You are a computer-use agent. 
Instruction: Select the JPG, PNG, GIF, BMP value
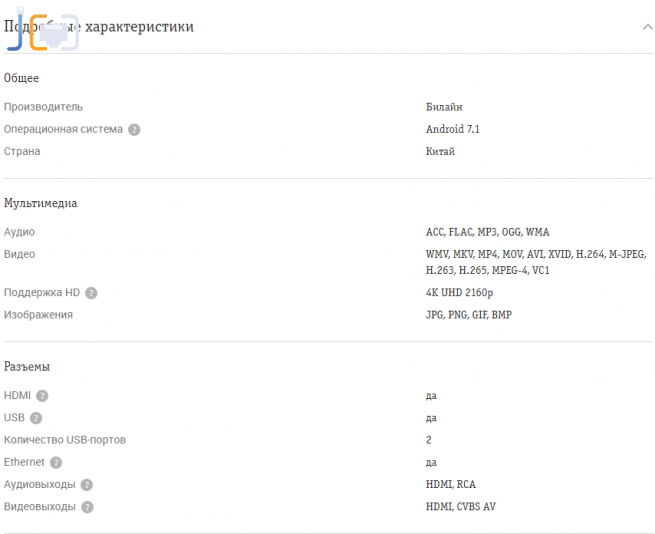pyautogui.click(x=468, y=315)
